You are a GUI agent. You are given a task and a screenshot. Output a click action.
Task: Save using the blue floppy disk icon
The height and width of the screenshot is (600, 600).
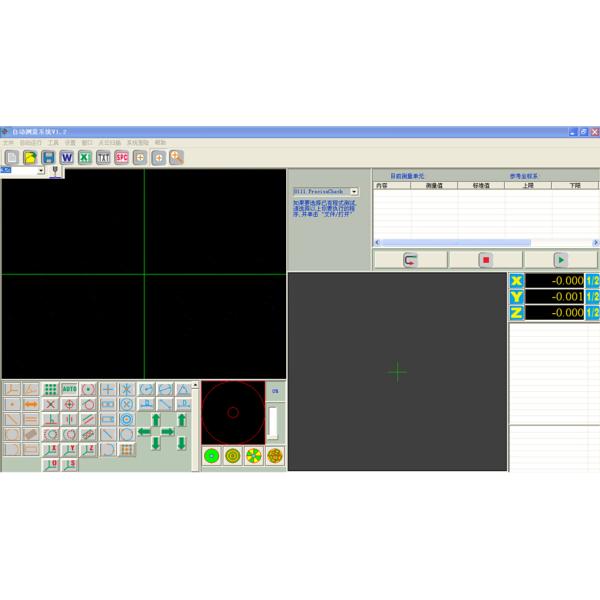pos(48,157)
